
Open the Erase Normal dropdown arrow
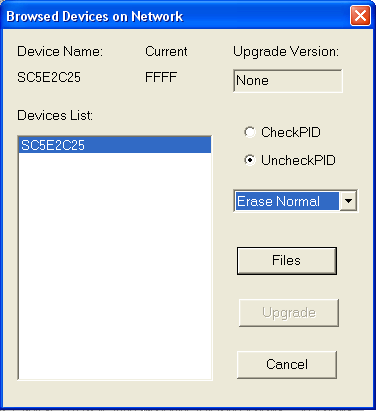click(348, 201)
